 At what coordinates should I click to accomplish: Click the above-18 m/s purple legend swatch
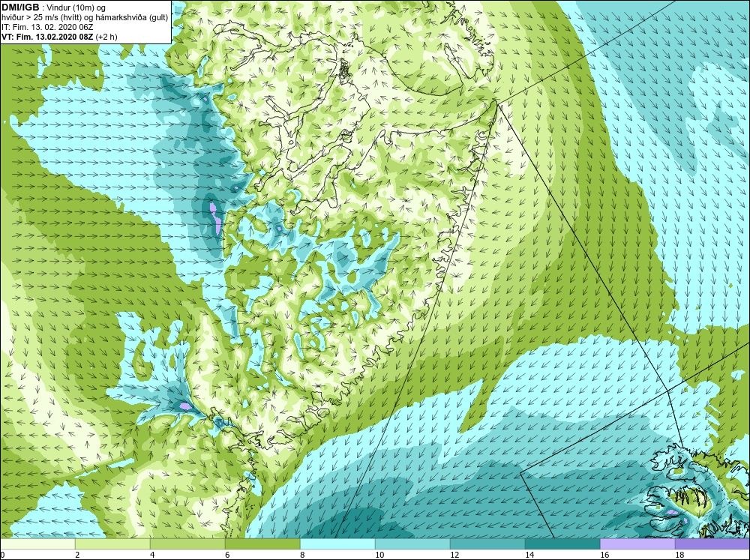click(x=712, y=544)
